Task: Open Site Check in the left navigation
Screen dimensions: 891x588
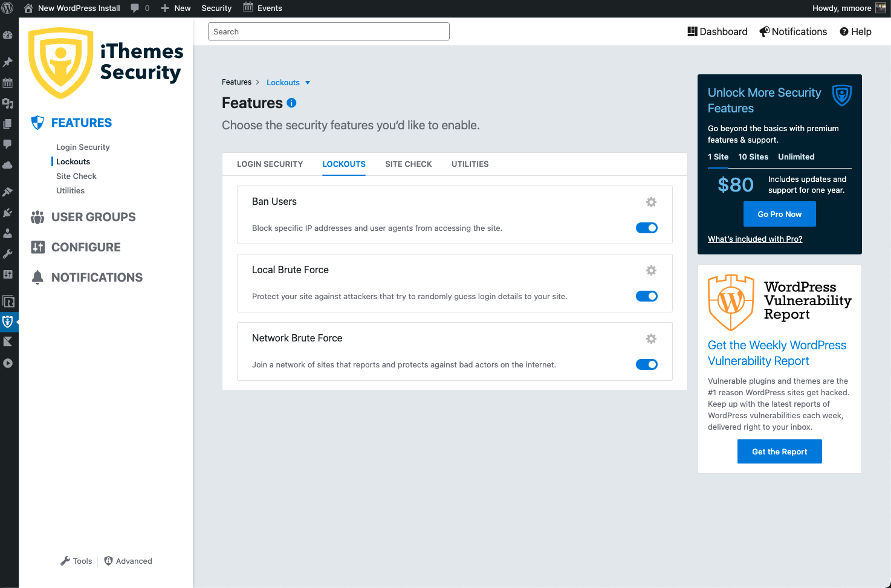Action: pyautogui.click(x=76, y=176)
